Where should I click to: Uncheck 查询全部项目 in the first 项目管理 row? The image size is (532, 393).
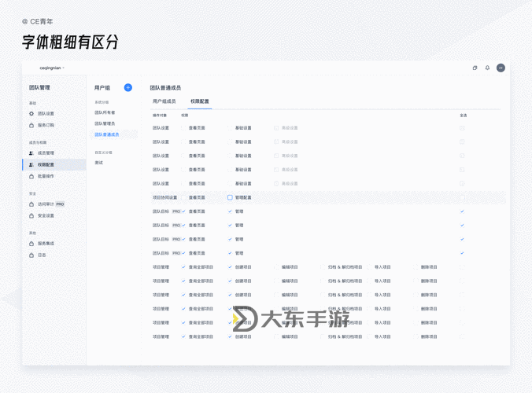pyautogui.click(x=183, y=267)
